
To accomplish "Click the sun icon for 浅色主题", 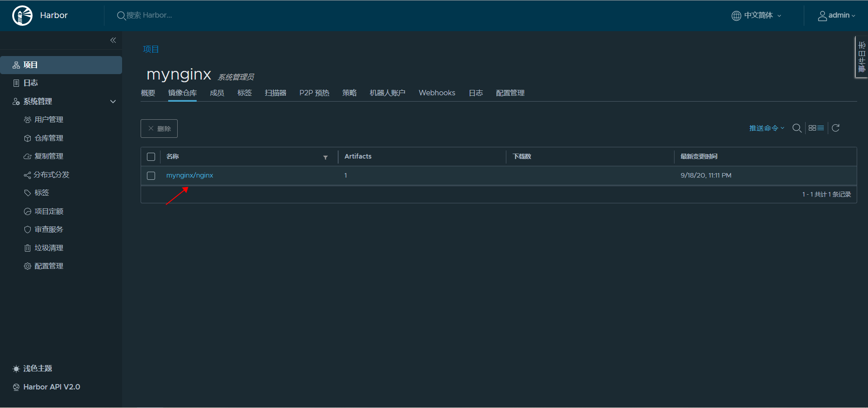I will point(16,369).
